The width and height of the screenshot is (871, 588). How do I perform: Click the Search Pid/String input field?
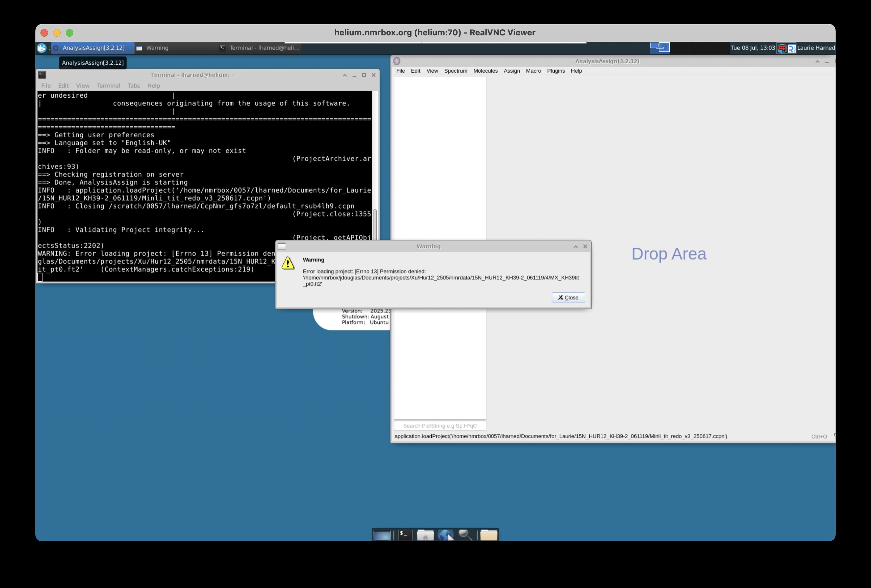[x=440, y=426]
